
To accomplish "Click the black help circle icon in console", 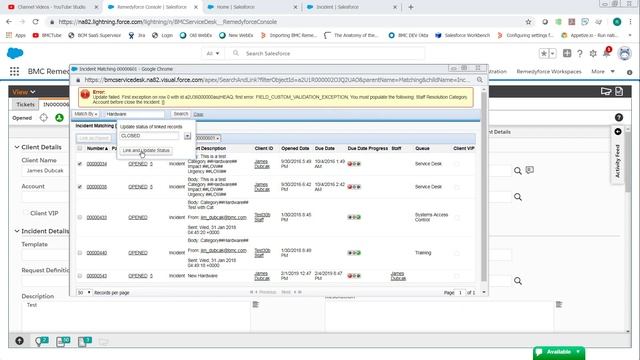I will pos(619,118).
